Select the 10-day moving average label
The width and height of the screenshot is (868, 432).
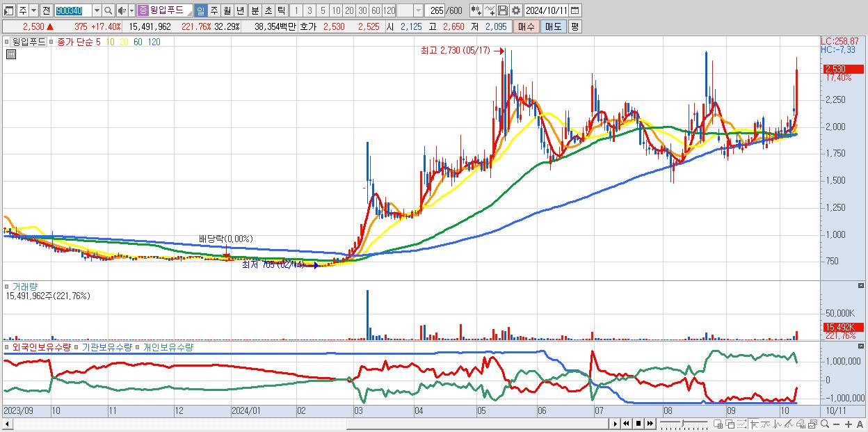110,42
